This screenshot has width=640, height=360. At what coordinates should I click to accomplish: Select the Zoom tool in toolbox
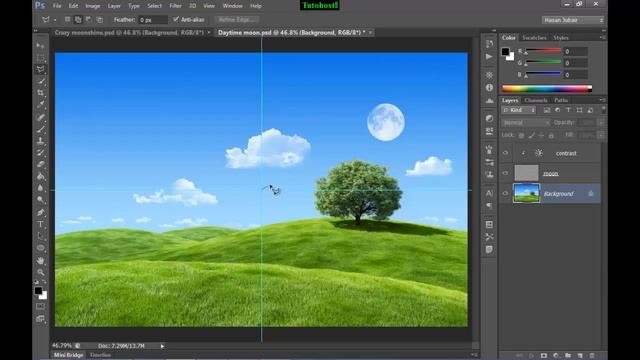coord(40,272)
